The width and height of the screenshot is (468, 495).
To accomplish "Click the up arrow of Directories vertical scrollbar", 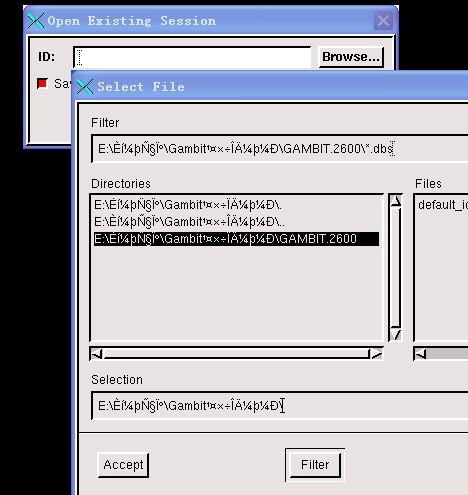I will click(x=396, y=201).
